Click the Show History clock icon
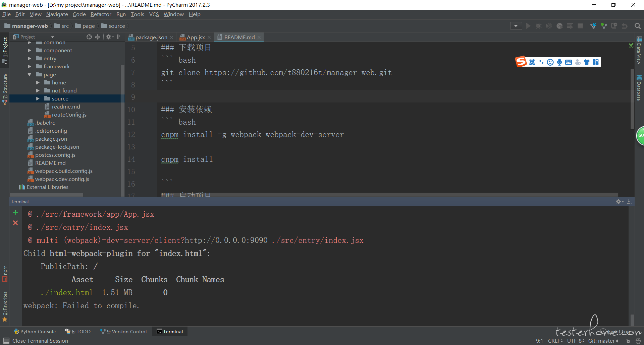The image size is (644, 345). pos(614,26)
